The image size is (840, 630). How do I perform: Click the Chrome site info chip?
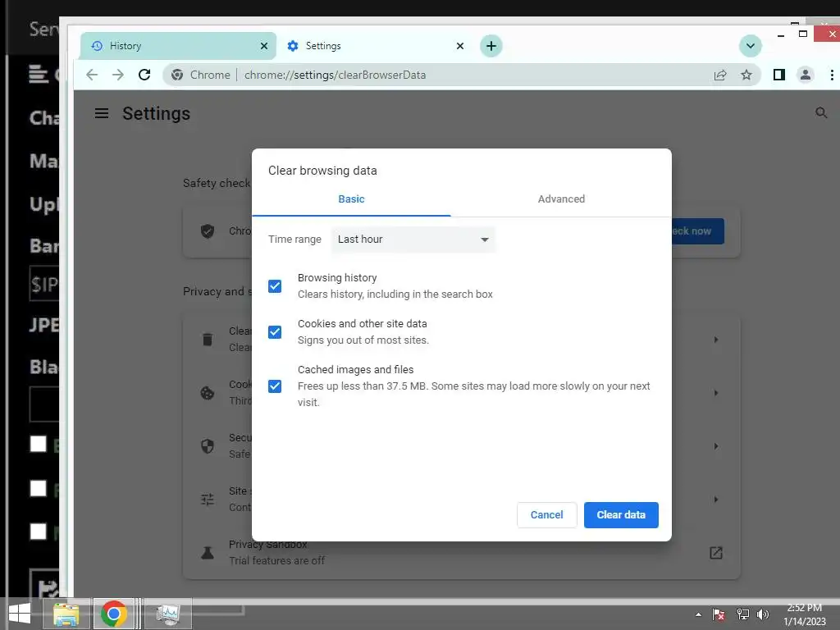click(x=201, y=75)
